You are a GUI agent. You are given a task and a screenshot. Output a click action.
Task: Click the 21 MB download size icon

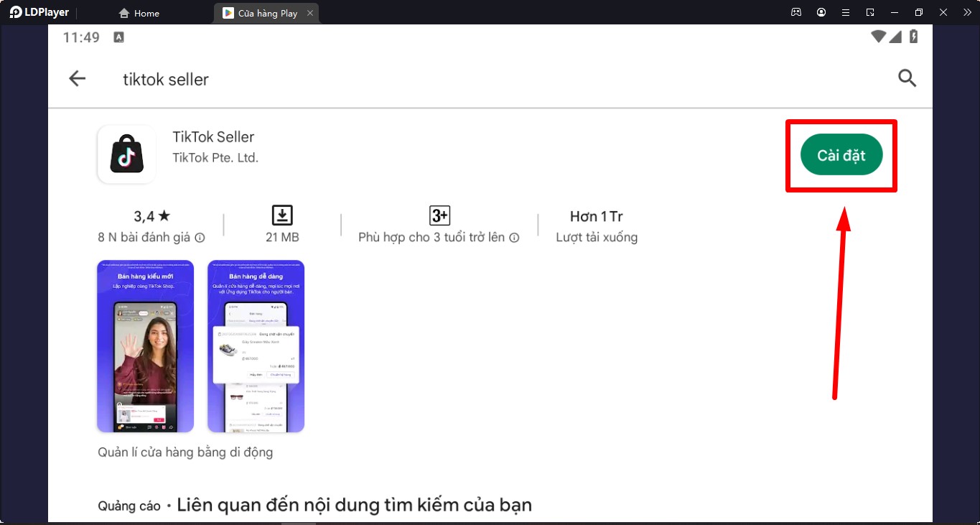(x=282, y=215)
